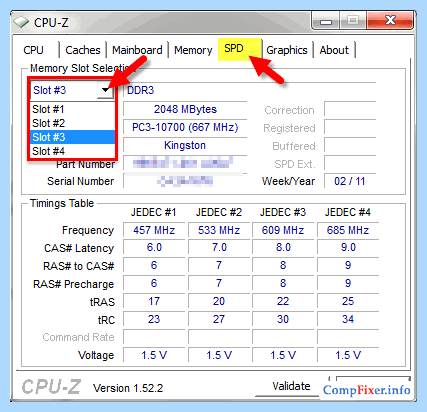Click the DDR3 memory type field
Viewport: 427px width, 412px height.
click(x=250, y=90)
